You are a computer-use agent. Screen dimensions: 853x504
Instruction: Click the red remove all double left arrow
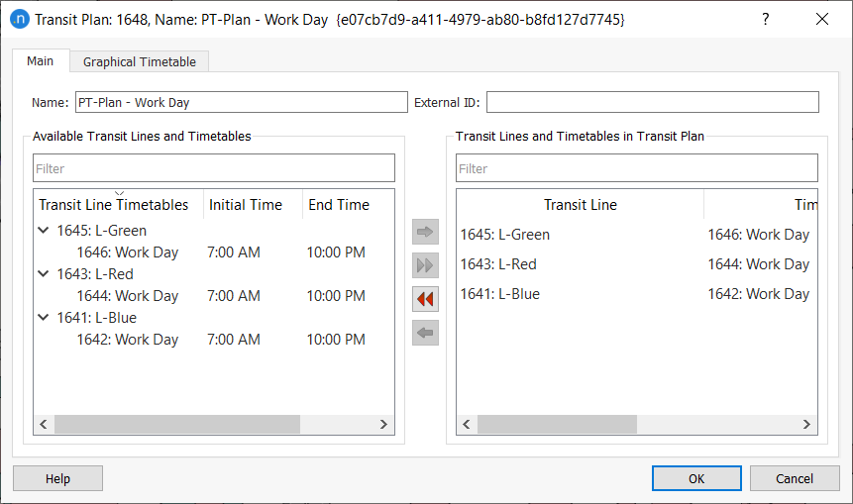coord(425,299)
